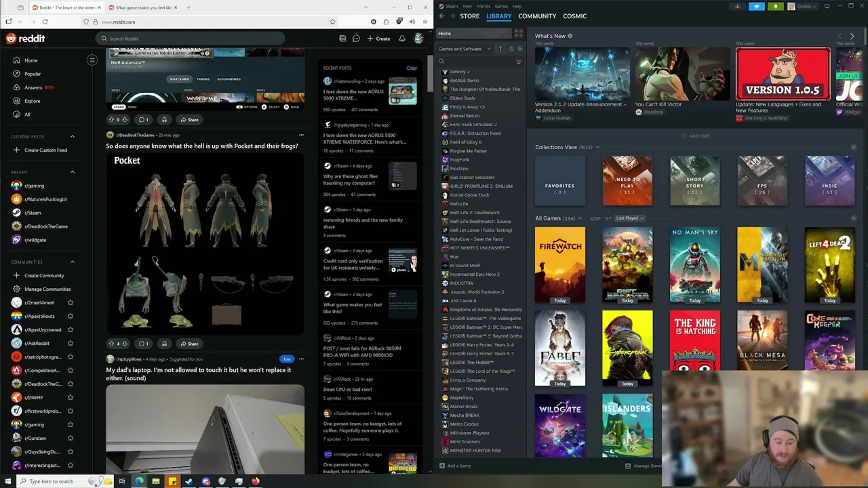Open the FPS collection tile in Steam
Viewport: 868px width, 488px height.
[763, 181]
